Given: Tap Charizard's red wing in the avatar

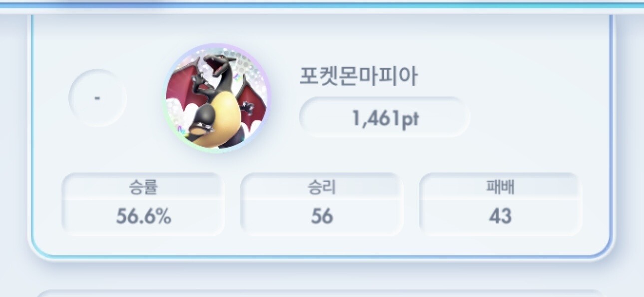Looking at the screenshot, I should coord(183,86).
